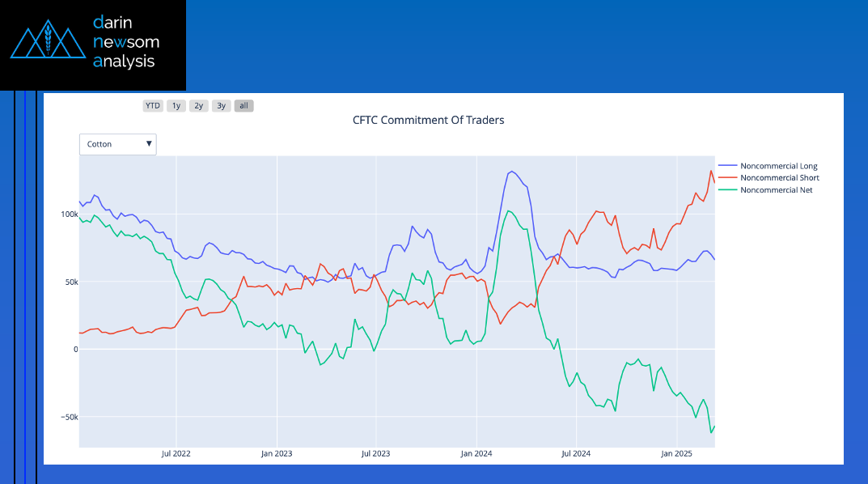Screen dimensions: 868x484
Task: Set the time range to 1y
Action: pyautogui.click(x=176, y=105)
